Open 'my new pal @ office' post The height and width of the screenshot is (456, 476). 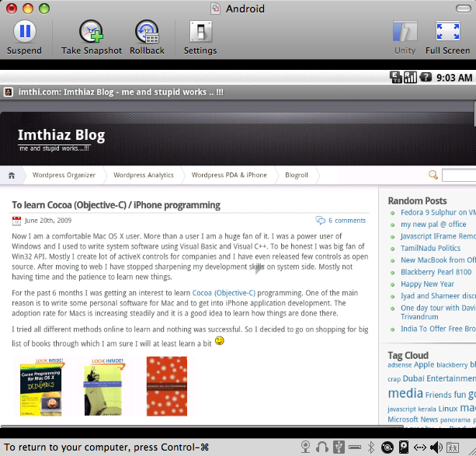pos(433,225)
